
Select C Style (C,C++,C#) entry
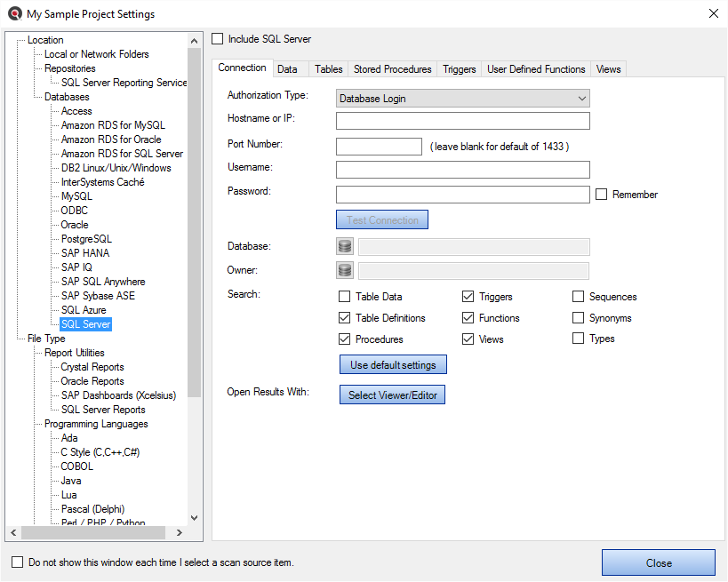[100, 452]
